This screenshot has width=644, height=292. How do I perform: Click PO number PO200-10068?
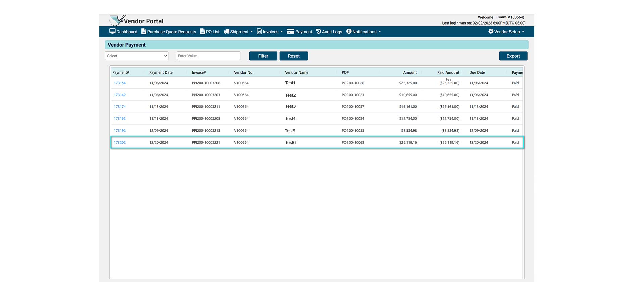coord(353,143)
